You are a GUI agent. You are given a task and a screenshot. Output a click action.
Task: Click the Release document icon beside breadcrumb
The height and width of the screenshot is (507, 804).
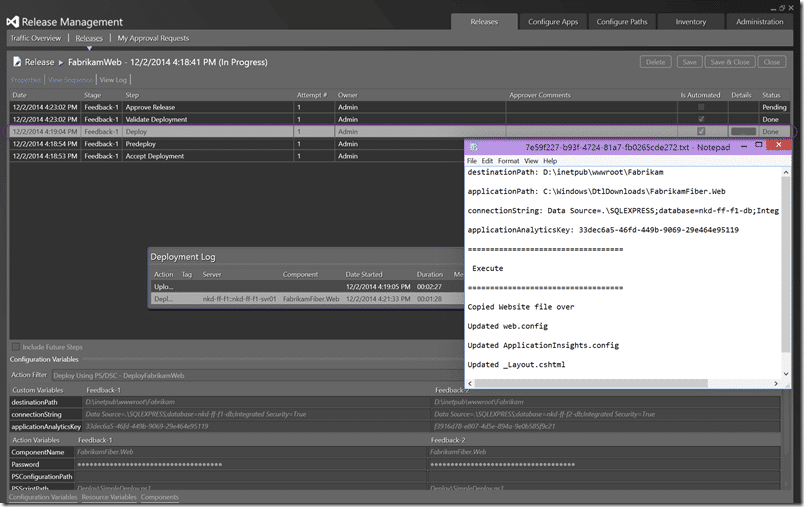[17, 62]
